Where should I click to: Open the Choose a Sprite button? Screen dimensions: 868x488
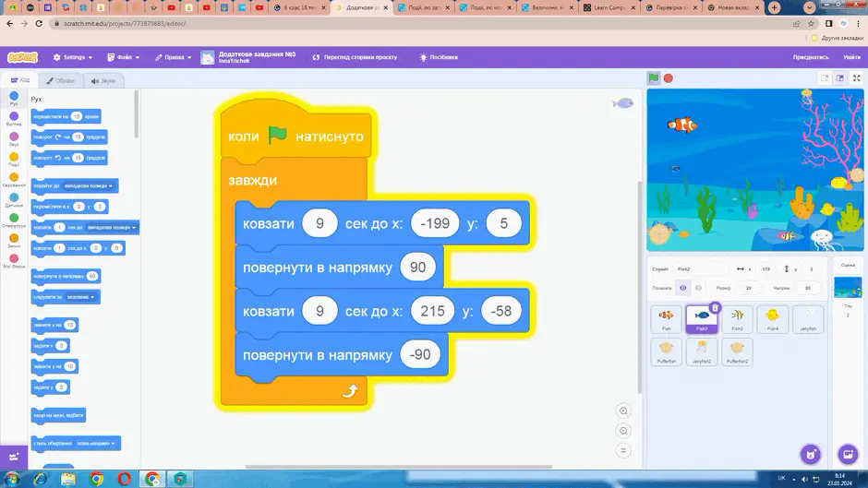811,454
